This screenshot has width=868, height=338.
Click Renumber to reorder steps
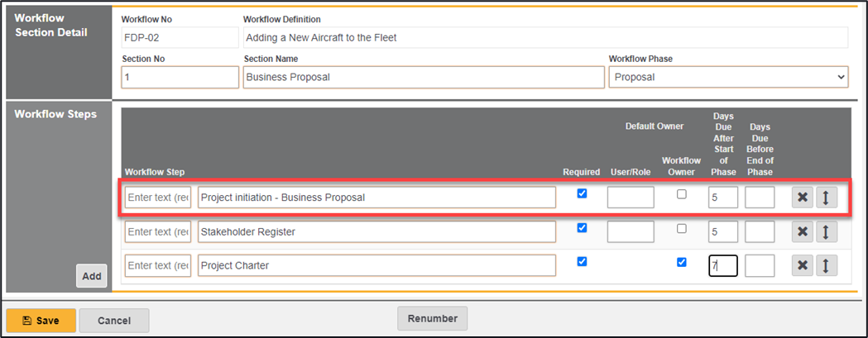tap(432, 318)
